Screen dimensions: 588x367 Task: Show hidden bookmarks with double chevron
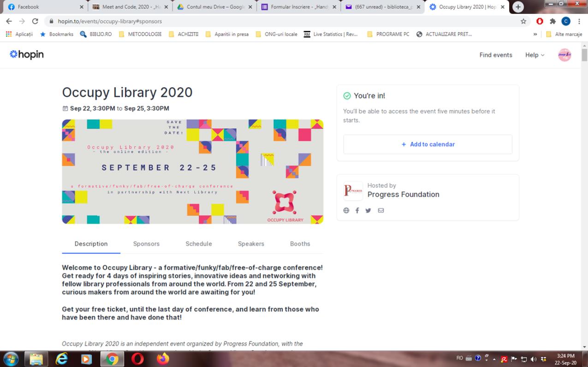[535, 34]
